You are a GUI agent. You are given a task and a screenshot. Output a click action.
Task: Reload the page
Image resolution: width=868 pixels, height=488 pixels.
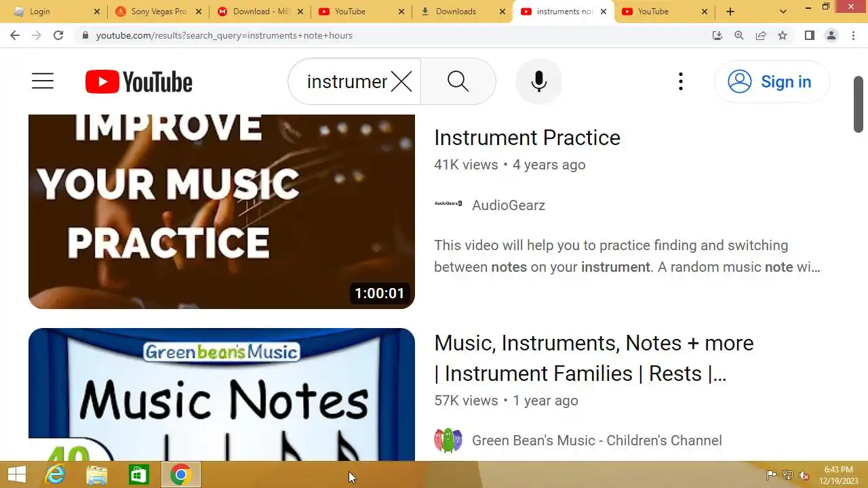point(58,35)
